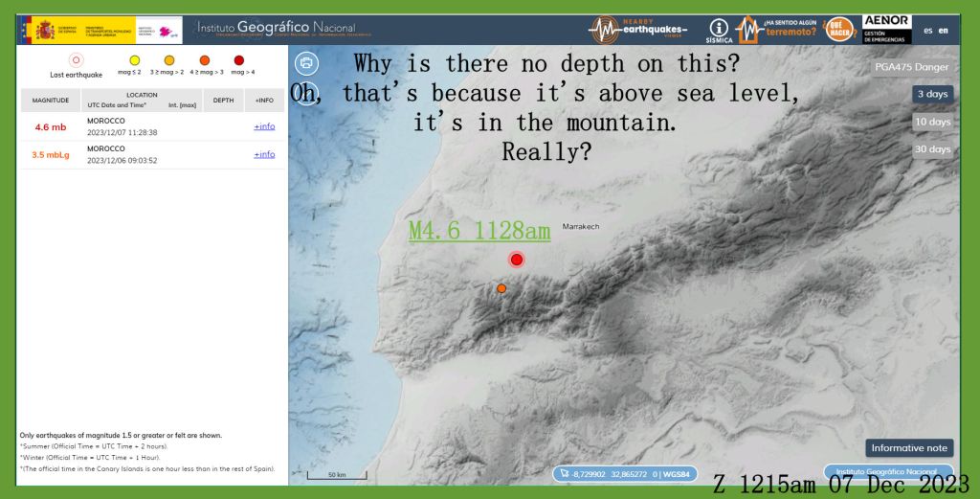Select the 3 days time filter

(x=932, y=94)
